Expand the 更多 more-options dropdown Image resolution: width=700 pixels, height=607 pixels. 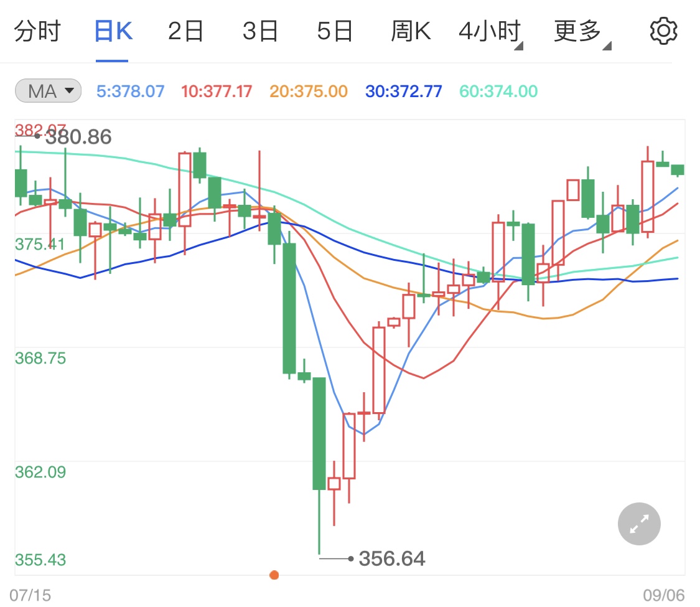click(x=577, y=31)
